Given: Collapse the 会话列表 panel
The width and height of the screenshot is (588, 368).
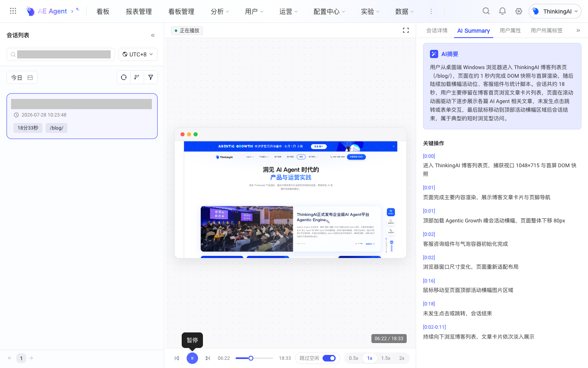Looking at the screenshot, I should pyautogui.click(x=153, y=35).
